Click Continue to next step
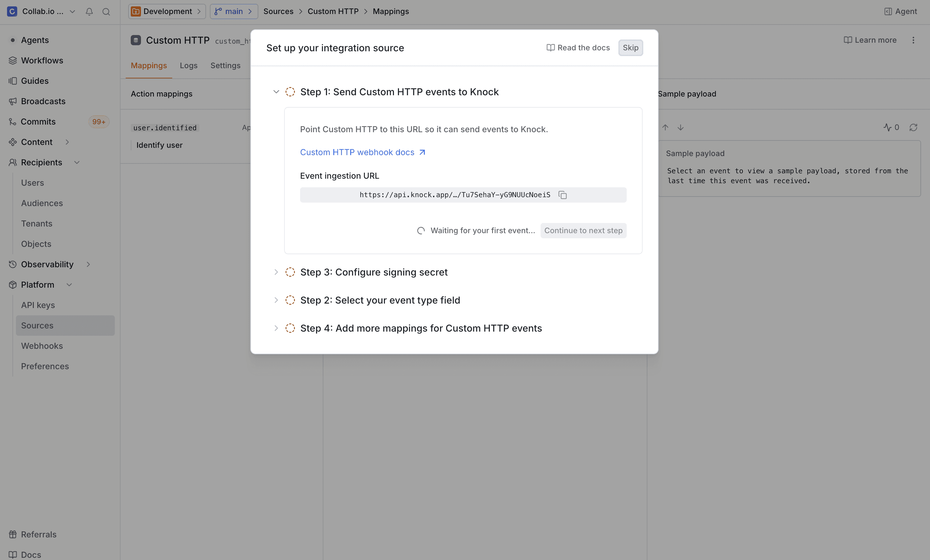 tap(583, 230)
